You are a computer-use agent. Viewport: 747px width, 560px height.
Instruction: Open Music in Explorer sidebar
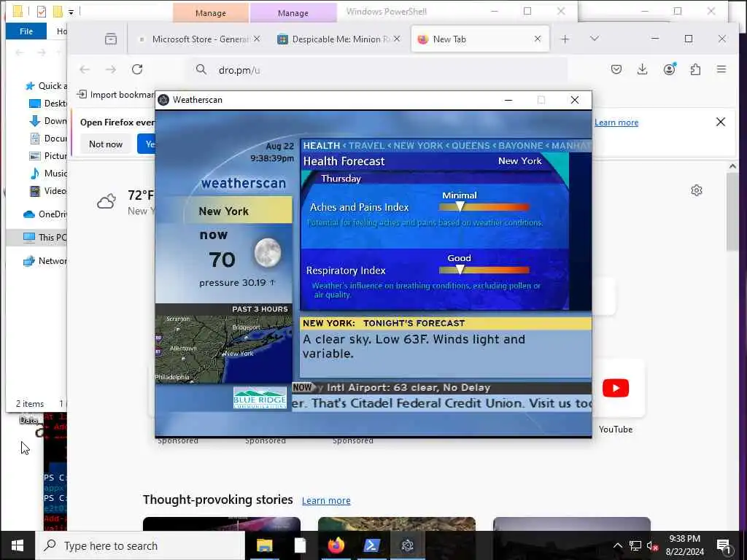click(47, 174)
